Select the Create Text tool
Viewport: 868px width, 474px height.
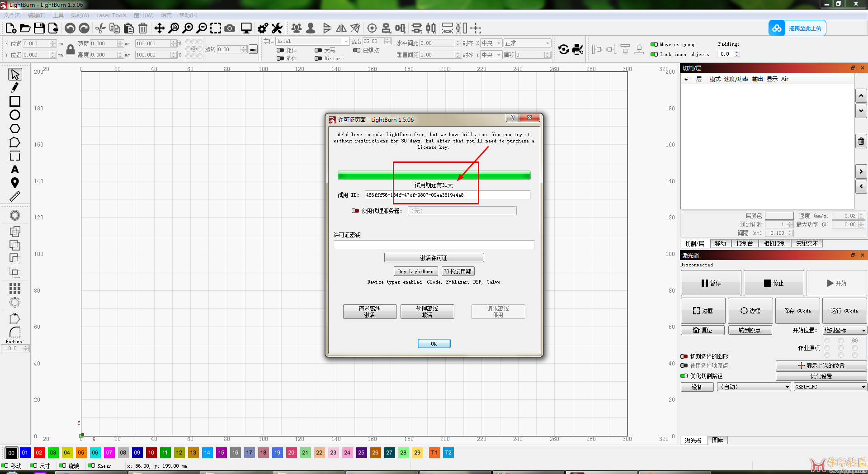point(15,169)
